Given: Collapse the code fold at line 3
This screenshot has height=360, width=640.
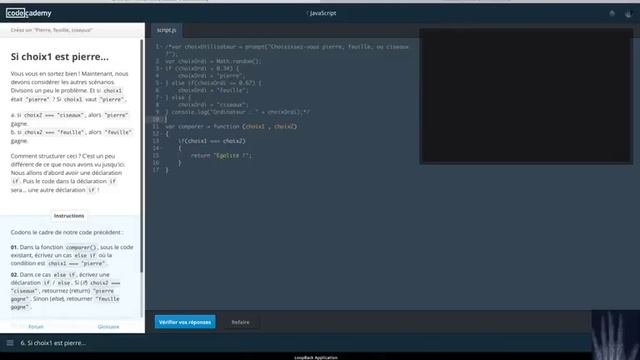Looking at the screenshot, I should [162, 69].
